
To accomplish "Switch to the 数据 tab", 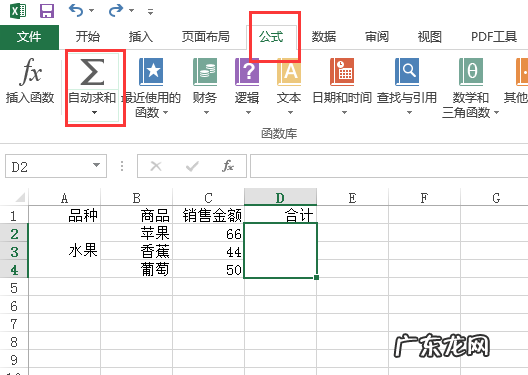I will pyautogui.click(x=324, y=37).
